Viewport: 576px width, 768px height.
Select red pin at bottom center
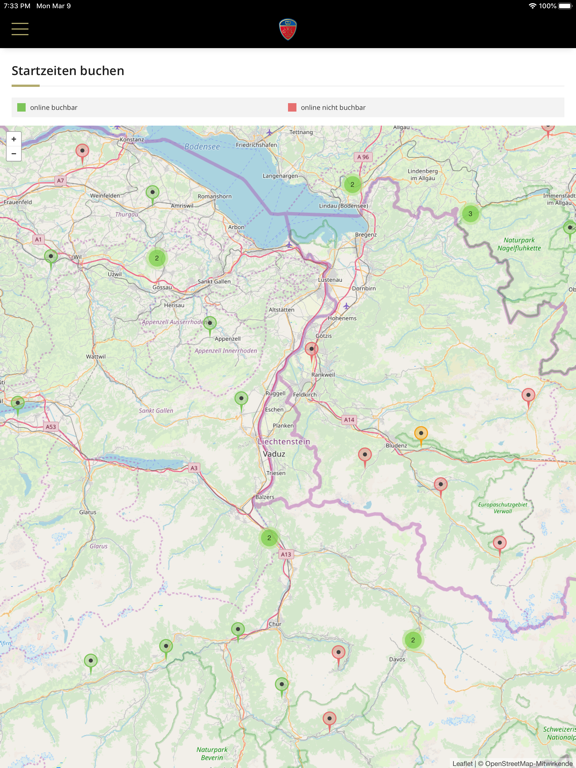[x=330, y=721]
